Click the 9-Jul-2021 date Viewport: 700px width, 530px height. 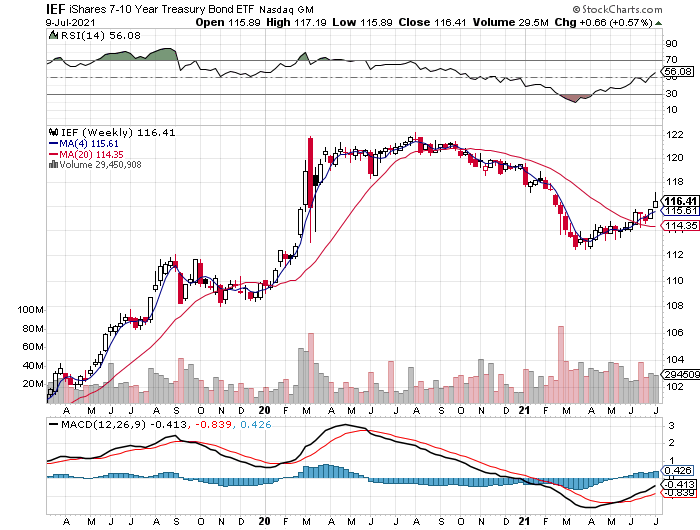(71, 22)
